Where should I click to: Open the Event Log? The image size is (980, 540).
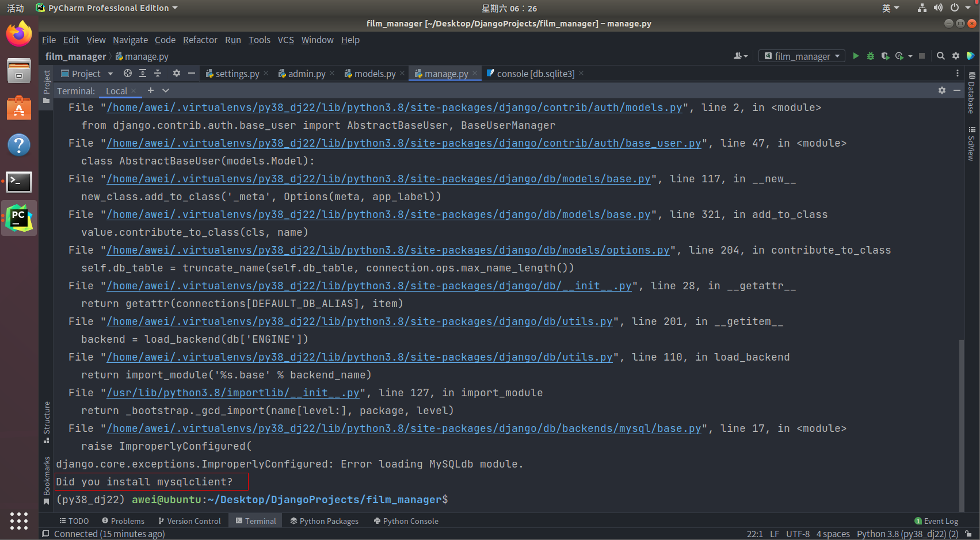[936, 521]
